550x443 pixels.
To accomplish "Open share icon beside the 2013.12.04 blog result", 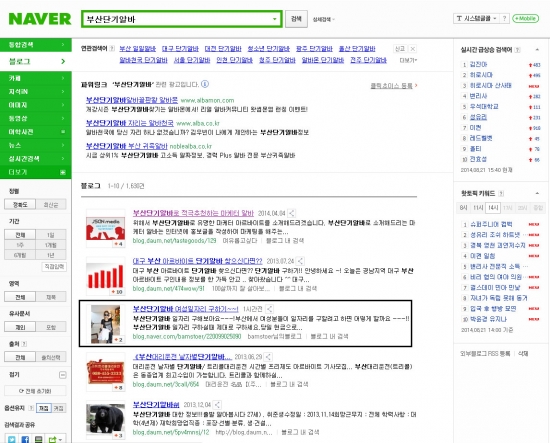I will (x=217, y=405).
